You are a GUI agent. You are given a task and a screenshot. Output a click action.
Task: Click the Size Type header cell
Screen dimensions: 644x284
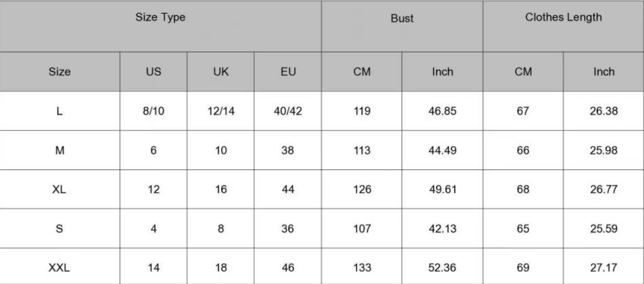[x=160, y=18]
